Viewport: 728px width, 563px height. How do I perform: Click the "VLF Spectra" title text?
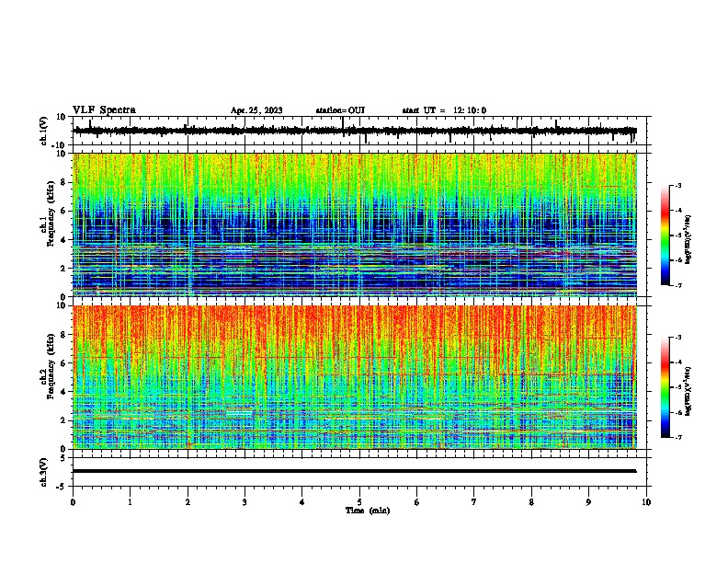(x=104, y=110)
